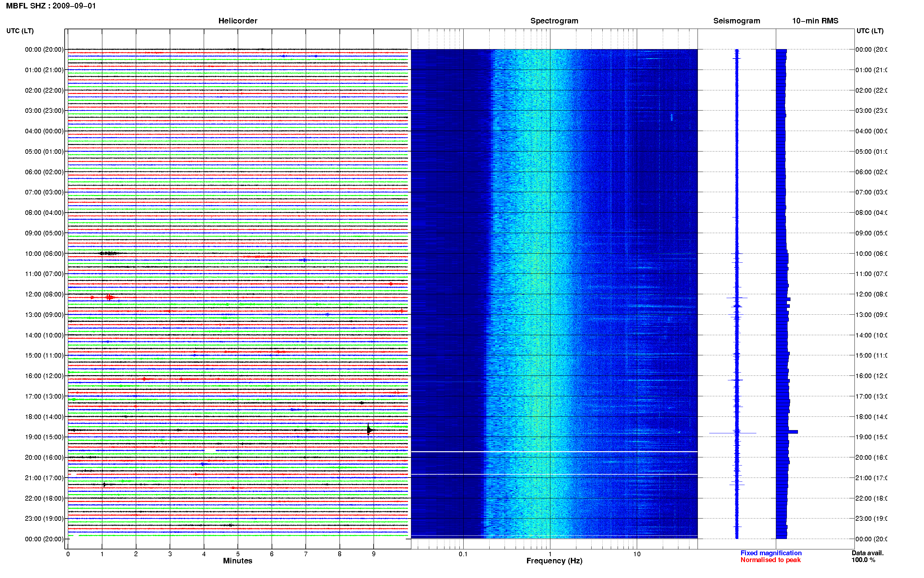
Task: Click the large black event spike near 18:40
Action: [369, 430]
